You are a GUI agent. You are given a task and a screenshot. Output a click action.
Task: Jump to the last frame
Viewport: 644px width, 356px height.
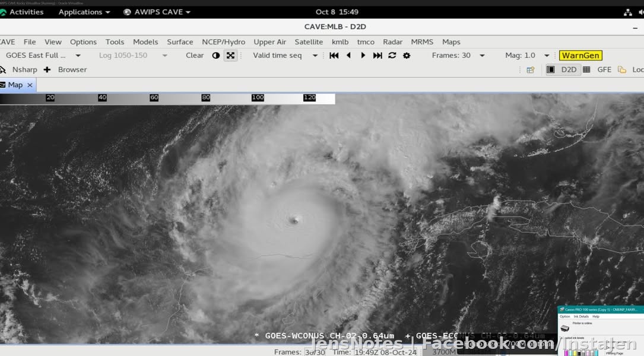(x=377, y=55)
